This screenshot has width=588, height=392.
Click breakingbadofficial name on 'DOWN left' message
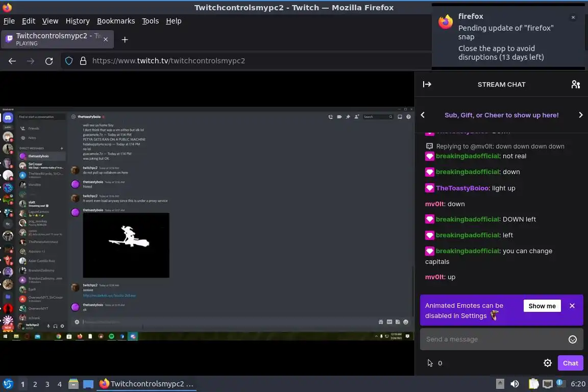coord(468,219)
